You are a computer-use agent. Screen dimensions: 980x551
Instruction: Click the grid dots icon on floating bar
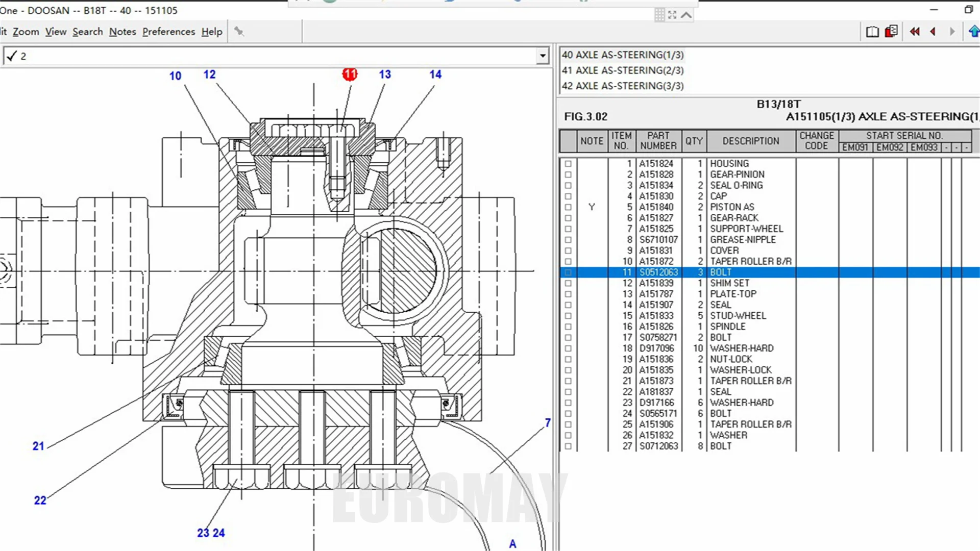pos(659,15)
